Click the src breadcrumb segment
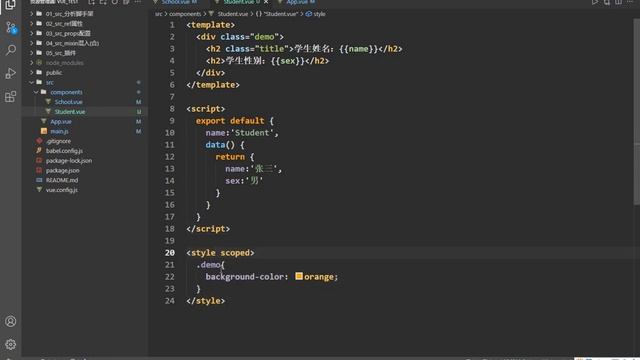Screen dimensions: 640x360 tap(158, 14)
